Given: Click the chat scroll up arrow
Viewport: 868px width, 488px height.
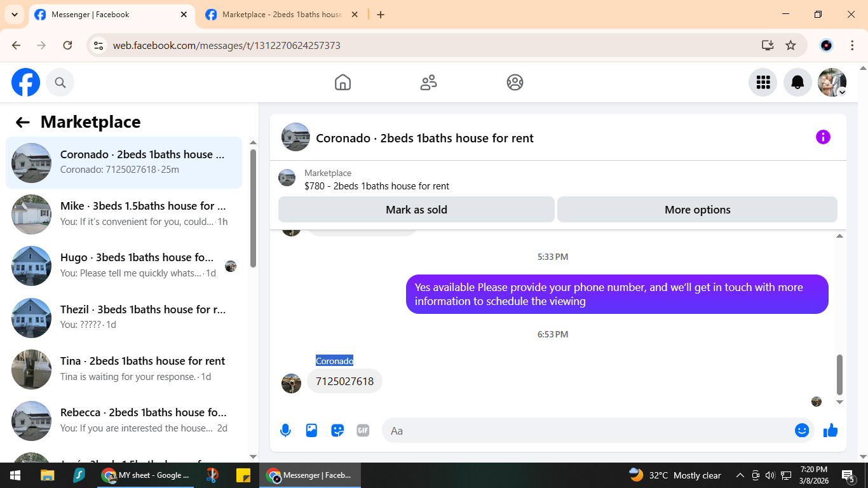Looking at the screenshot, I should [x=839, y=236].
